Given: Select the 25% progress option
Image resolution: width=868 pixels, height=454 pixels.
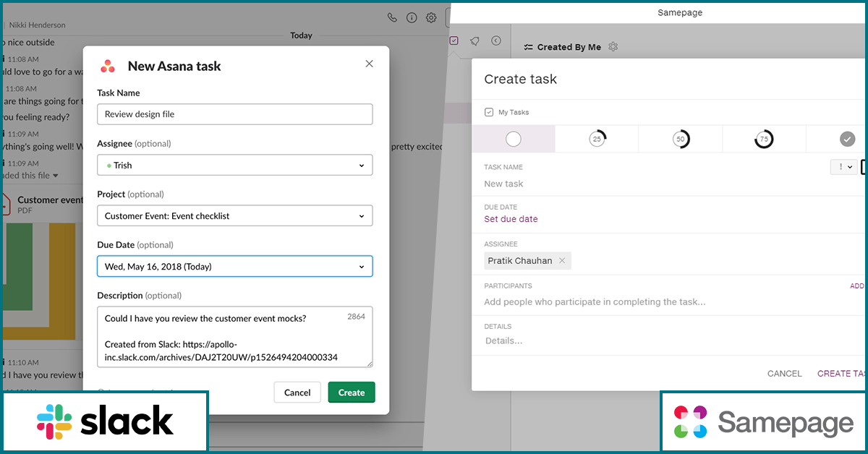Looking at the screenshot, I should (x=597, y=139).
